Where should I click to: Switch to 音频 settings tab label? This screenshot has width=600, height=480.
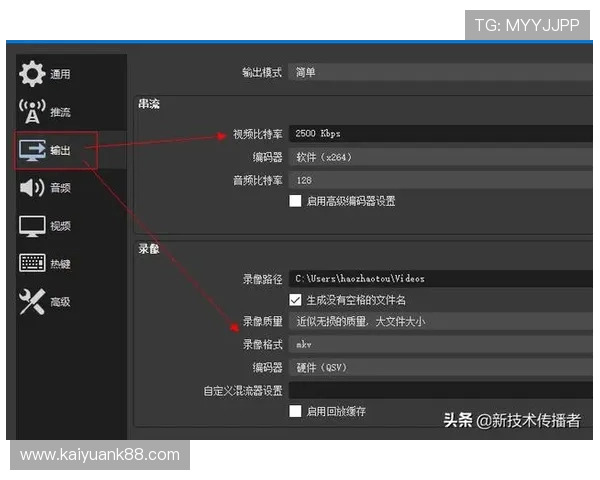point(60,188)
